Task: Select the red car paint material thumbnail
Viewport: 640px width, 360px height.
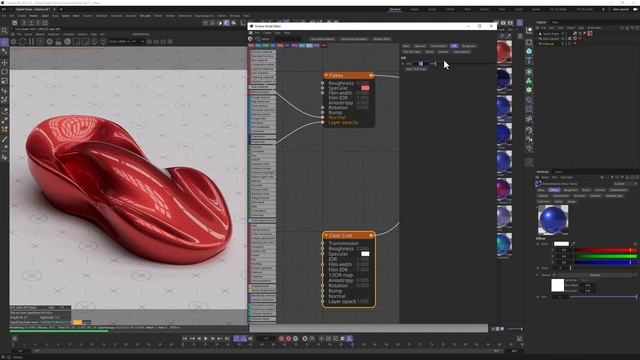Action: tap(504, 52)
